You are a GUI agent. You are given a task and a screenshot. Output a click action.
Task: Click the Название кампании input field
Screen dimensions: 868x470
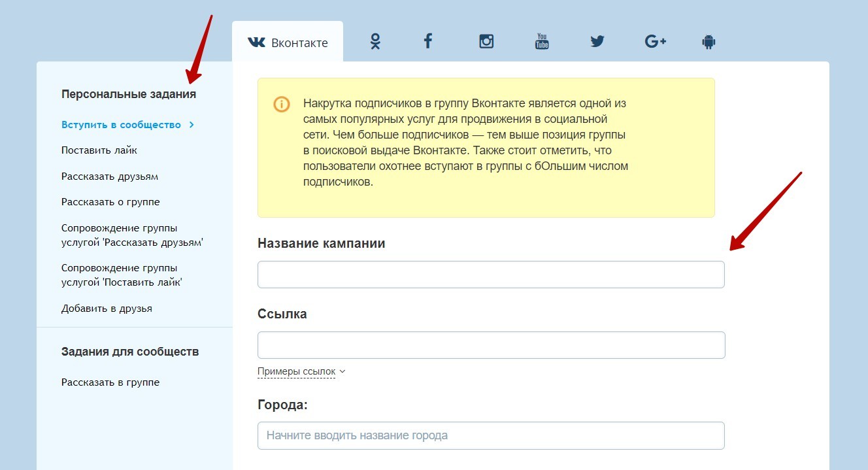click(491, 275)
